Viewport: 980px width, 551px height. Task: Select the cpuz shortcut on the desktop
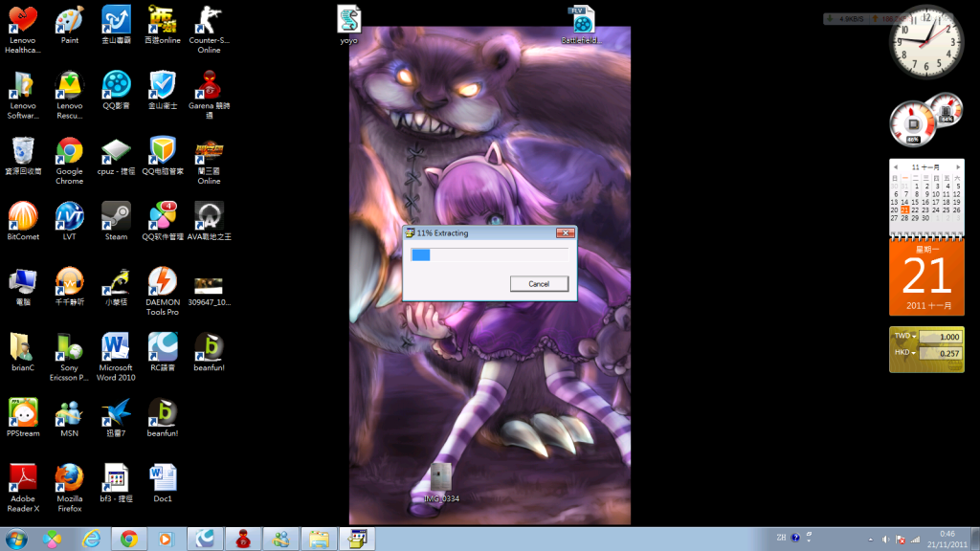[x=116, y=156]
